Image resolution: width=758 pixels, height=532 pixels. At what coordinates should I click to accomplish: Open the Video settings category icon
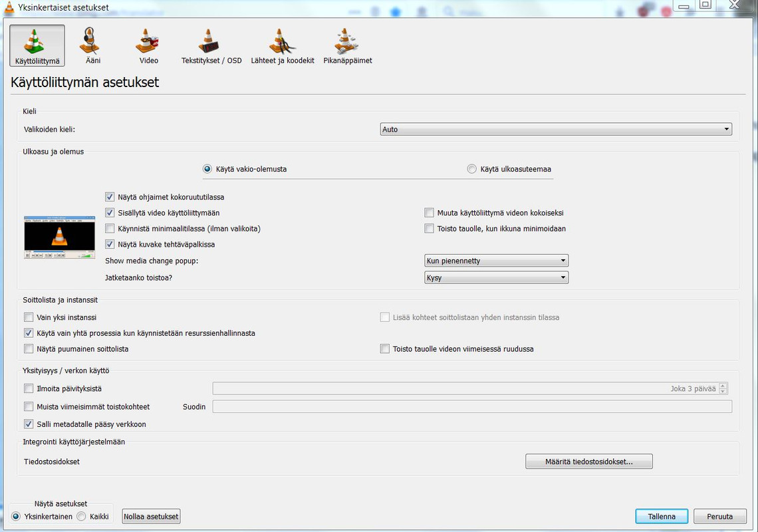148,46
